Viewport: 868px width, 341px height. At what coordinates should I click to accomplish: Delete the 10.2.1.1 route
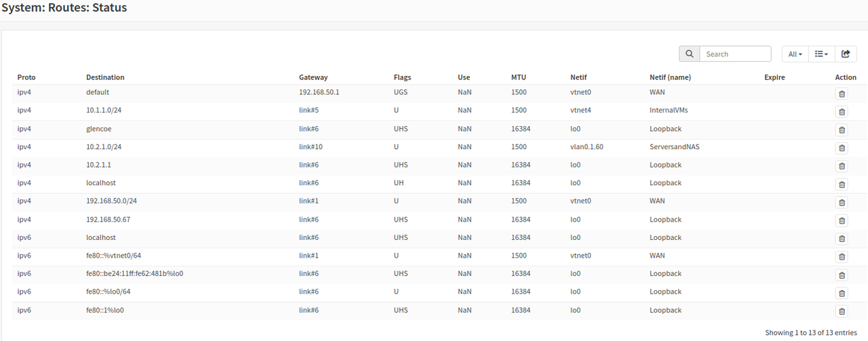(842, 166)
